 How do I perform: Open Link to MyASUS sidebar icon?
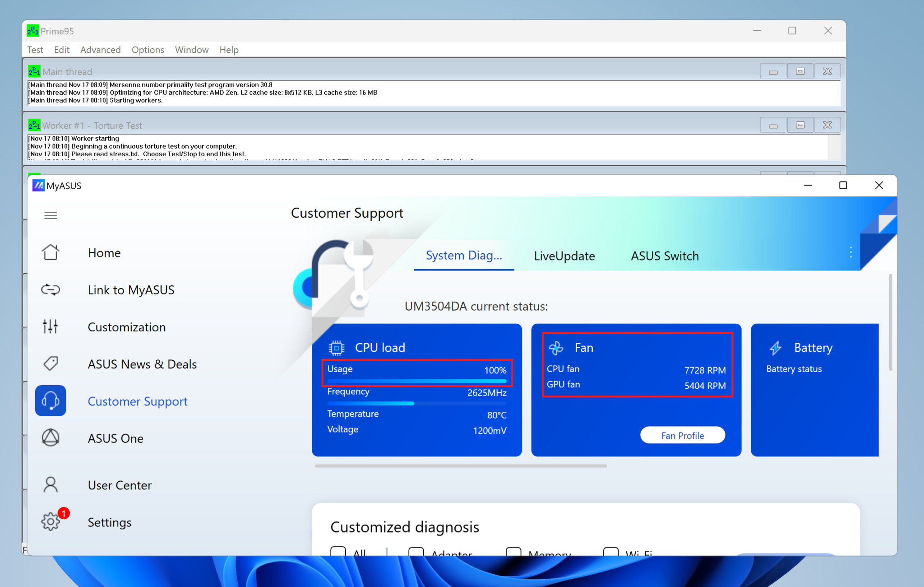tap(51, 289)
